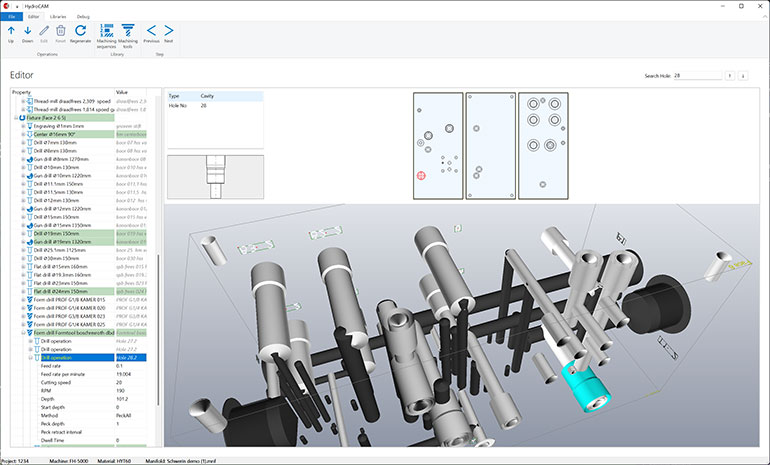Viewport: 770px width, 465px height.
Task: Expand the Engraving Ø1mm node
Action: coord(23,126)
